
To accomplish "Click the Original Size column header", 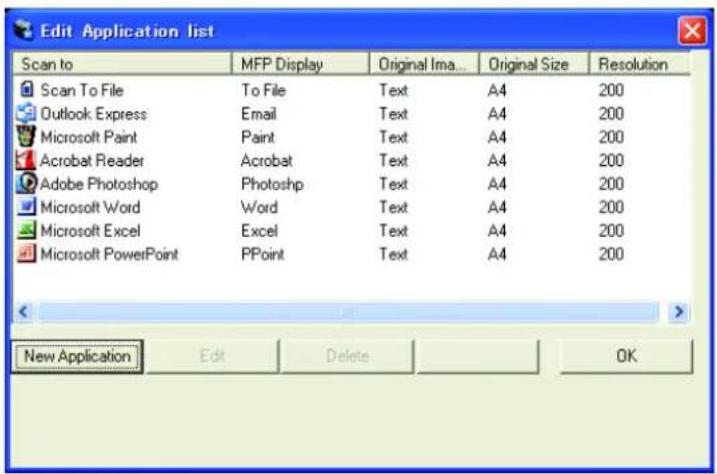I will [534, 64].
